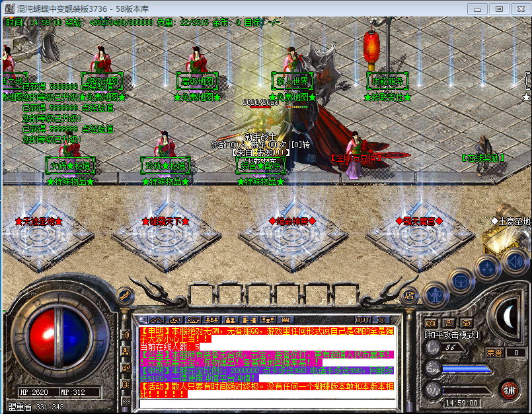Talk to the 高级地图 NPC
The height and width of the screenshot is (414, 532).
[197, 71]
